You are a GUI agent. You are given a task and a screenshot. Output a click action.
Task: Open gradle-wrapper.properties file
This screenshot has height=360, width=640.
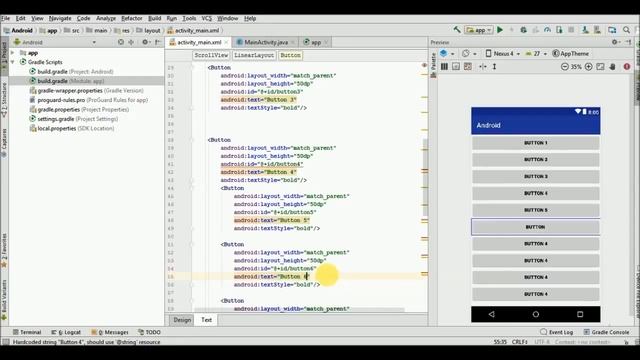tap(86, 90)
